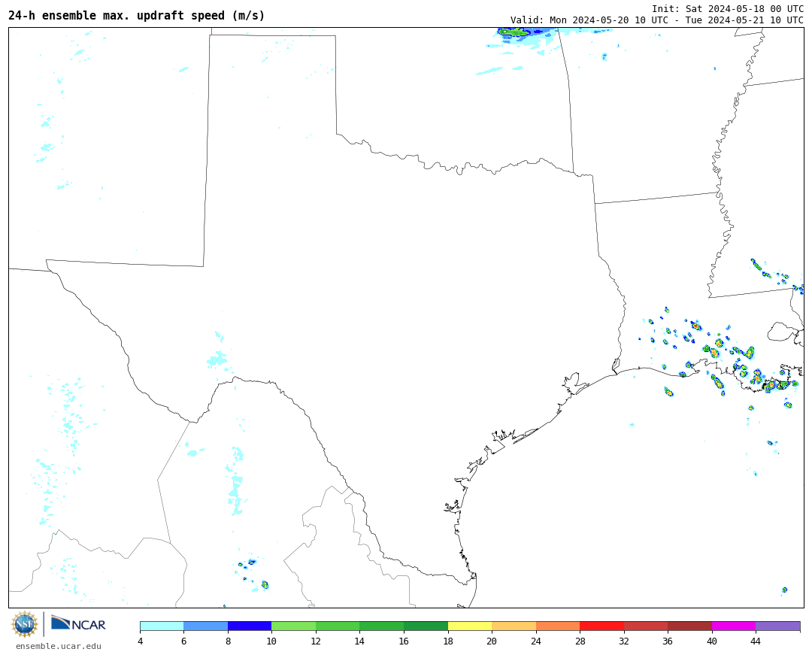Click the colorbar label '14'

coord(359,641)
